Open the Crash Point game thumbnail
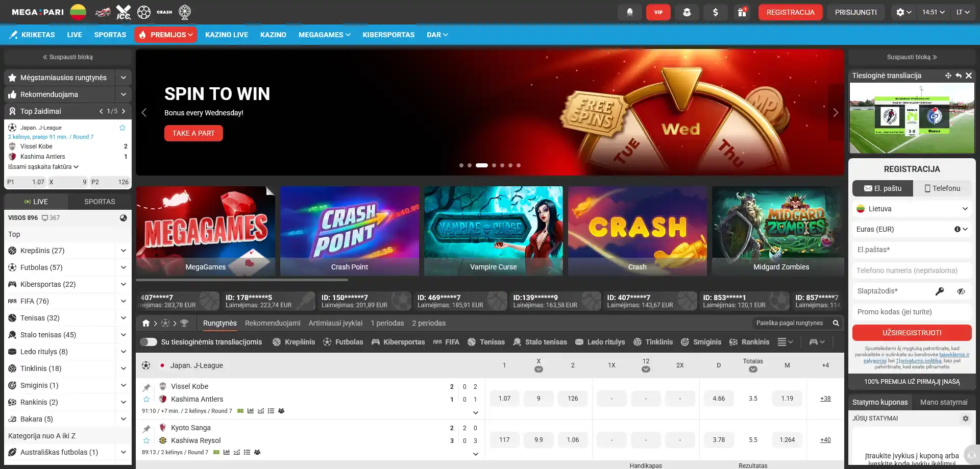This screenshot has width=980, height=469. (350, 231)
